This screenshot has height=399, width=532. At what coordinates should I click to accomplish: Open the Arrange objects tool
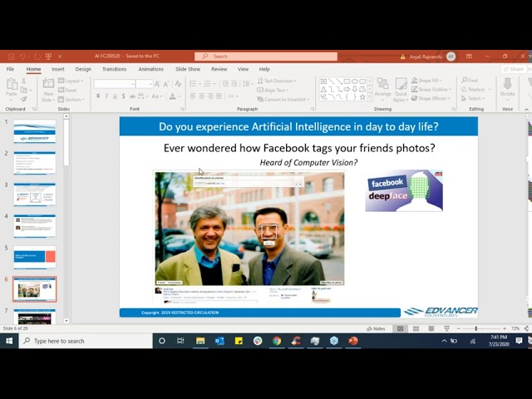tap(382, 88)
